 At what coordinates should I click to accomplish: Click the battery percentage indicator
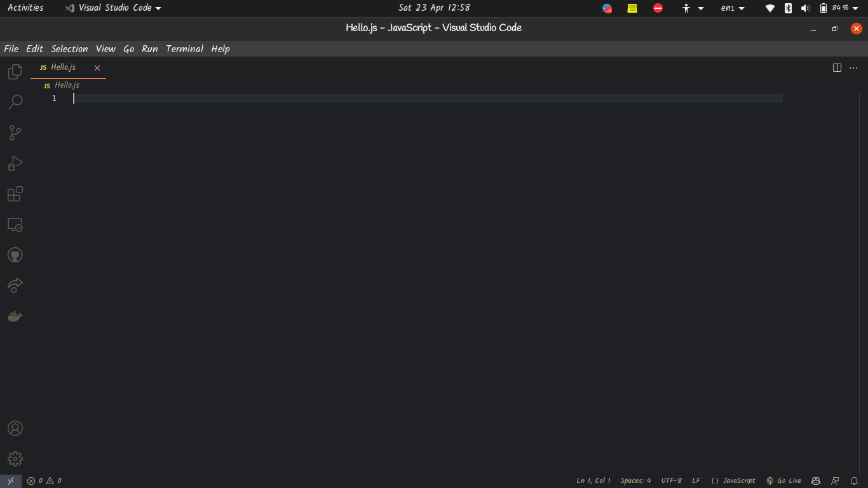coord(840,8)
